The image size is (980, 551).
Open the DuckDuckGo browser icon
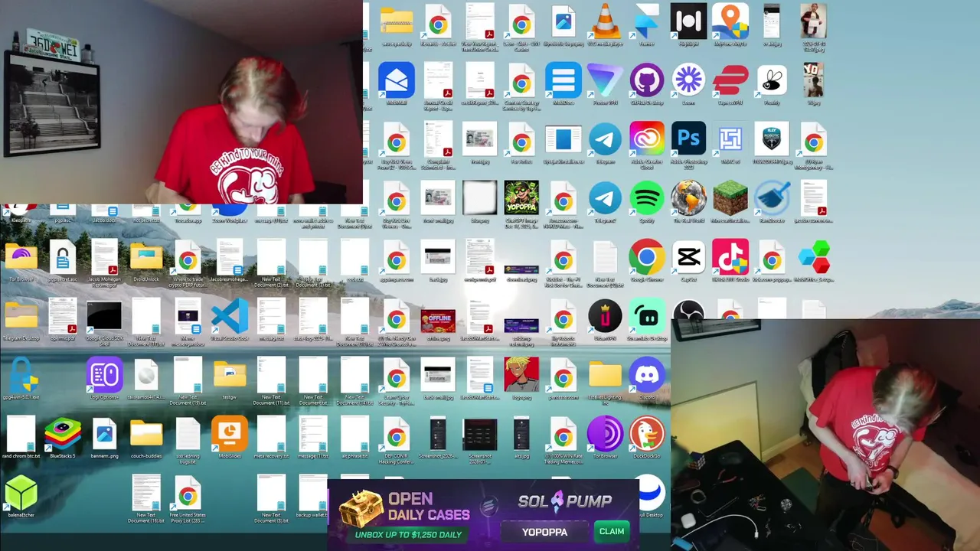pos(647,435)
